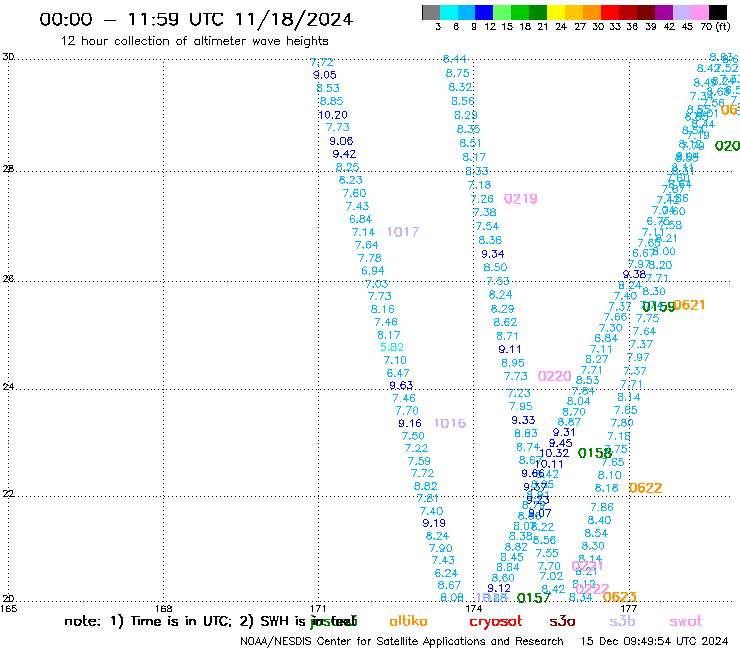Viewport: 740px width, 650px height.
Task: Click the '177' longitude axis label
Action: 629,608
